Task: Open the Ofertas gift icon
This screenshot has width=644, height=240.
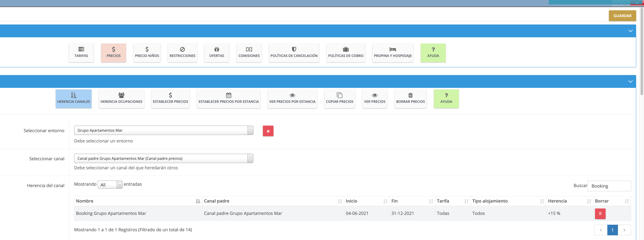Action: (x=217, y=49)
